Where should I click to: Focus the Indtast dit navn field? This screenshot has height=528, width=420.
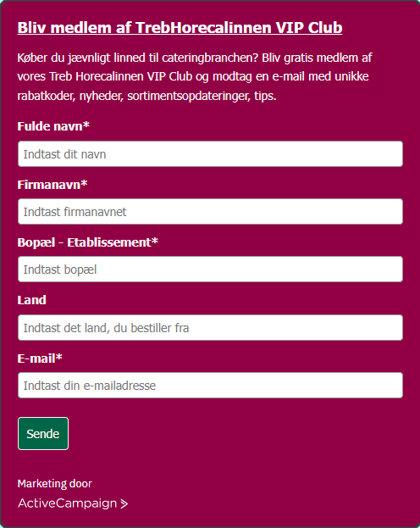tap(210, 154)
